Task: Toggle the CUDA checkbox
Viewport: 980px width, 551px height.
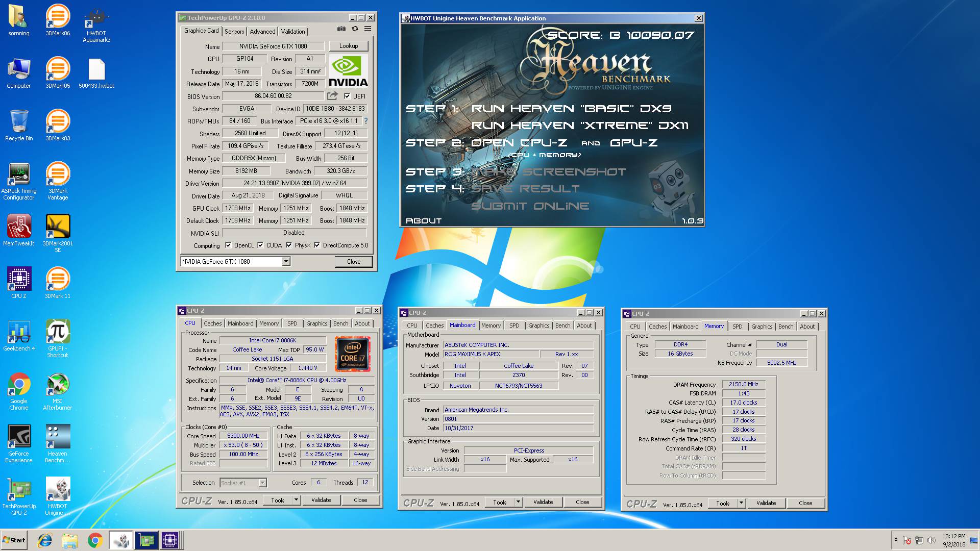Action: pos(260,245)
